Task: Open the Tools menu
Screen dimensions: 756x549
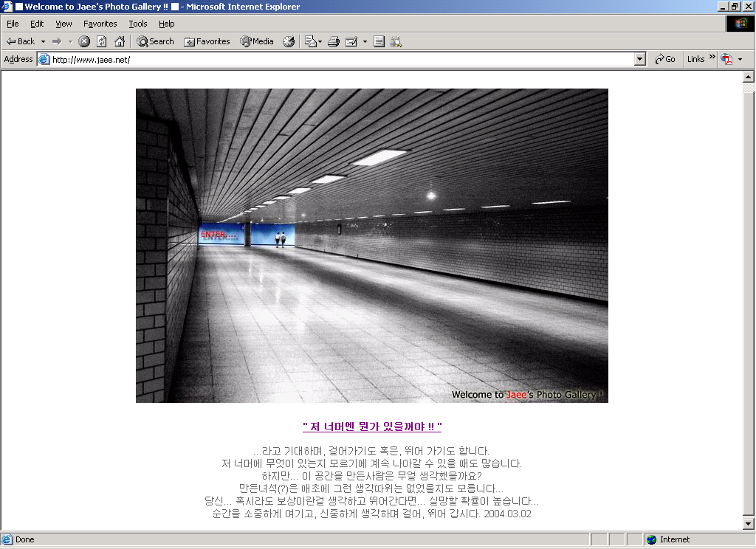Action: coord(137,24)
